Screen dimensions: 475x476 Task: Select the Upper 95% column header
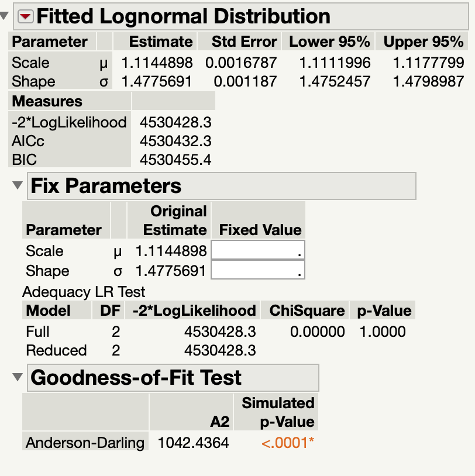[422, 42]
